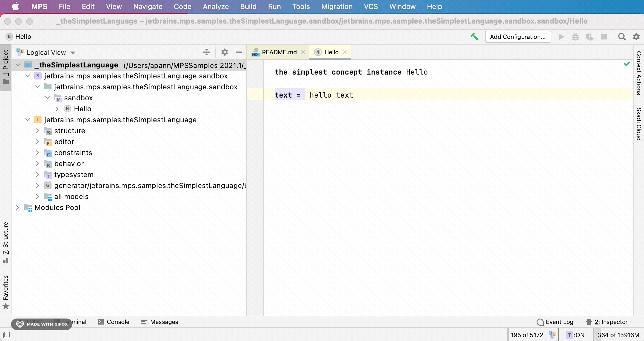Click the tool windows quick-access icon
This screenshot has width=644, height=341.
(x=7, y=335)
